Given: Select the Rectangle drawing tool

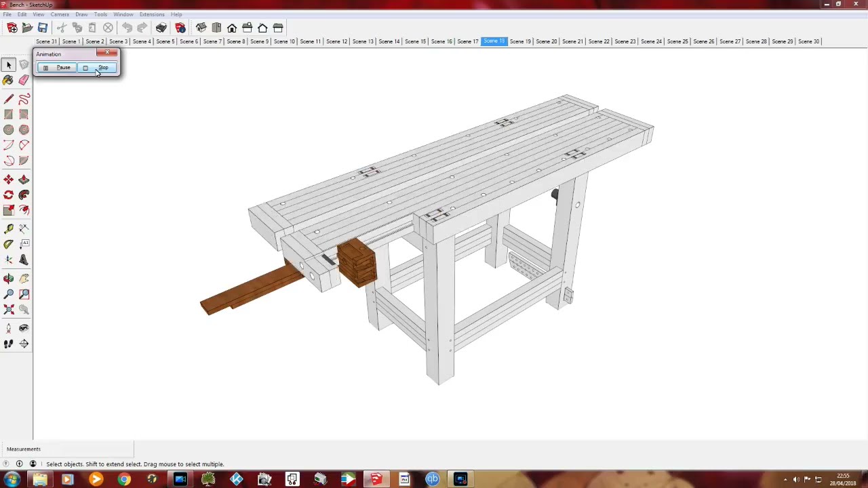Looking at the screenshot, I should click(9, 115).
